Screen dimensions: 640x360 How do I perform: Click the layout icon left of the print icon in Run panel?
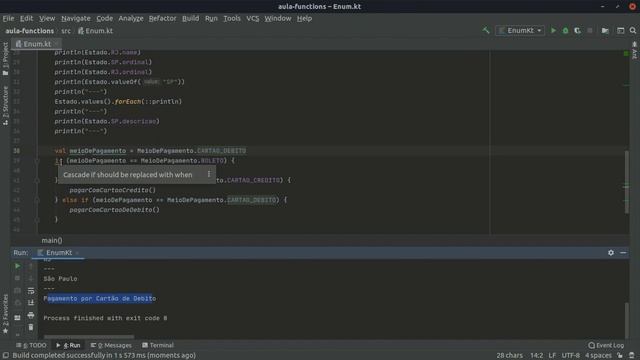point(18,317)
